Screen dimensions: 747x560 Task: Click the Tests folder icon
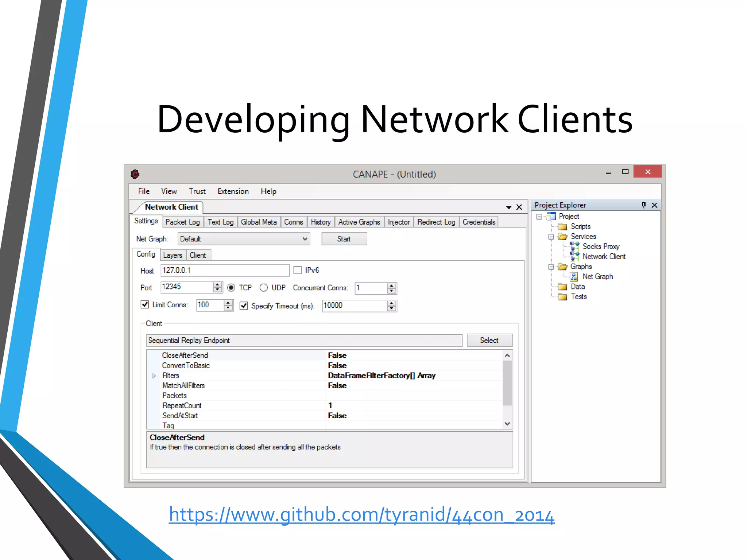coord(562,297)
